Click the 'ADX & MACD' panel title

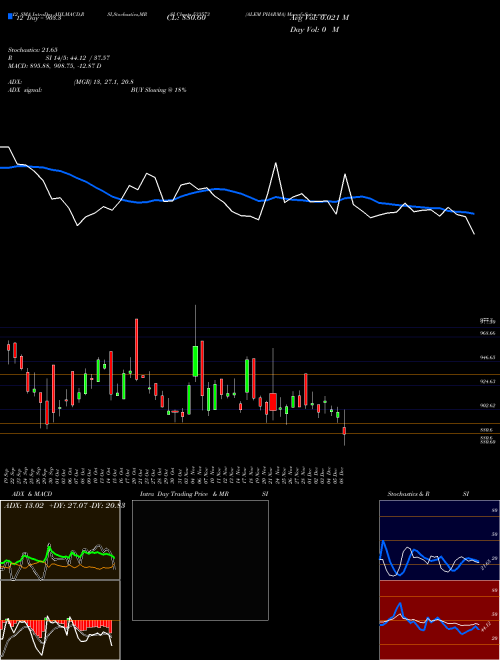[x=32, y=494]
